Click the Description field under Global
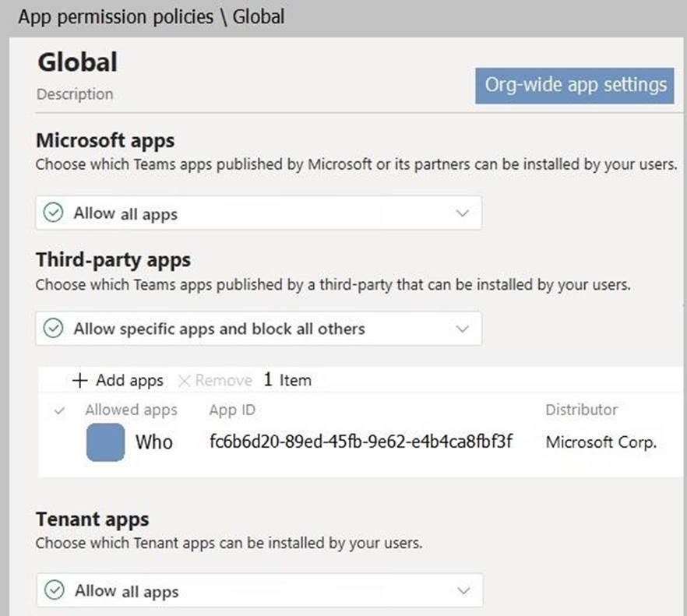687x616 pixels. (x=75, y=94)
